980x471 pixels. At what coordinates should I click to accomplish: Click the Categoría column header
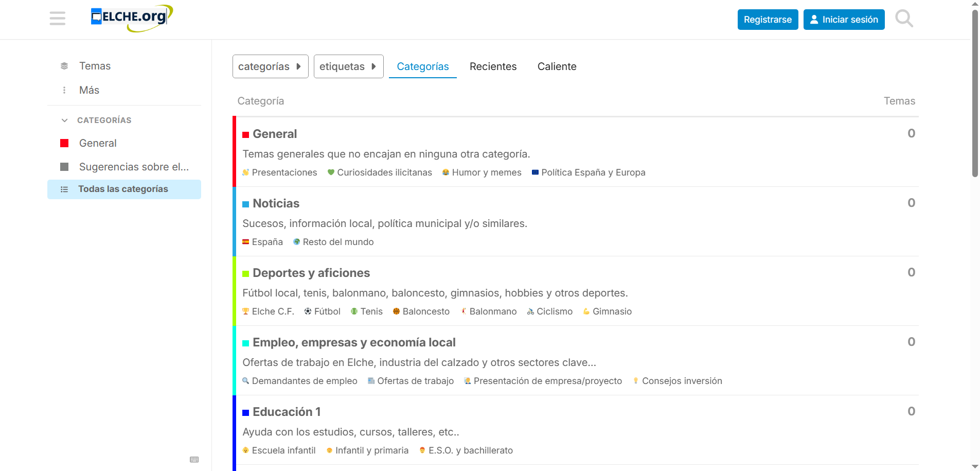coord(261,101)
